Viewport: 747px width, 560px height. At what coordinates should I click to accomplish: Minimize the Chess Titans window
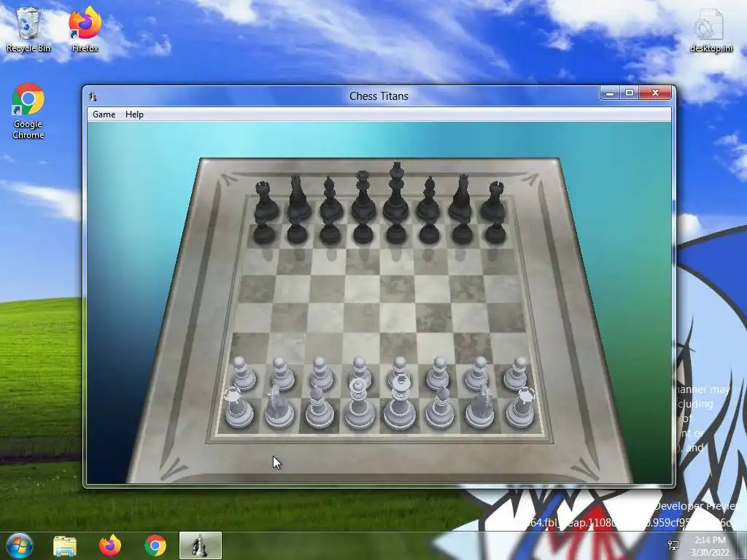(x=610, y=93)
